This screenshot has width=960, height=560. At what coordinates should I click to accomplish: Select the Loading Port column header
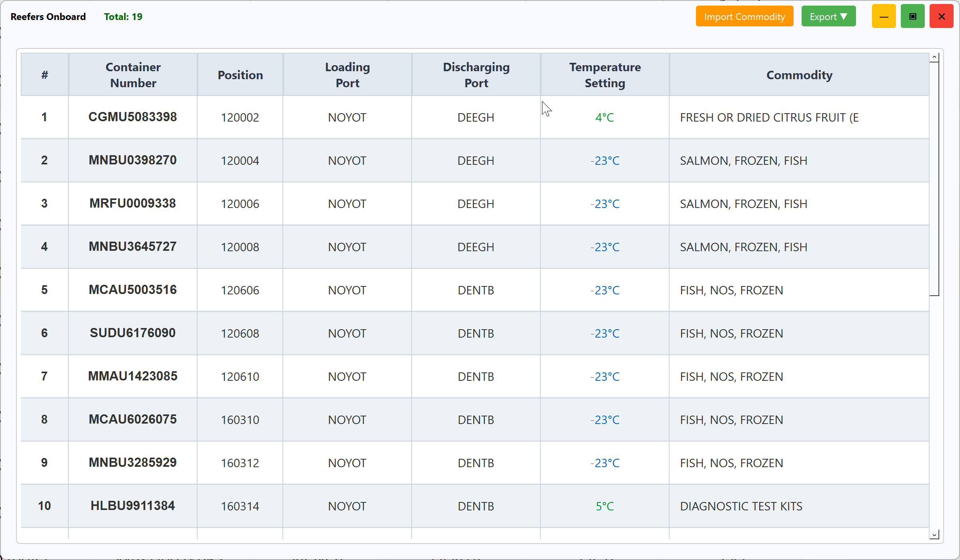point(348,75)
